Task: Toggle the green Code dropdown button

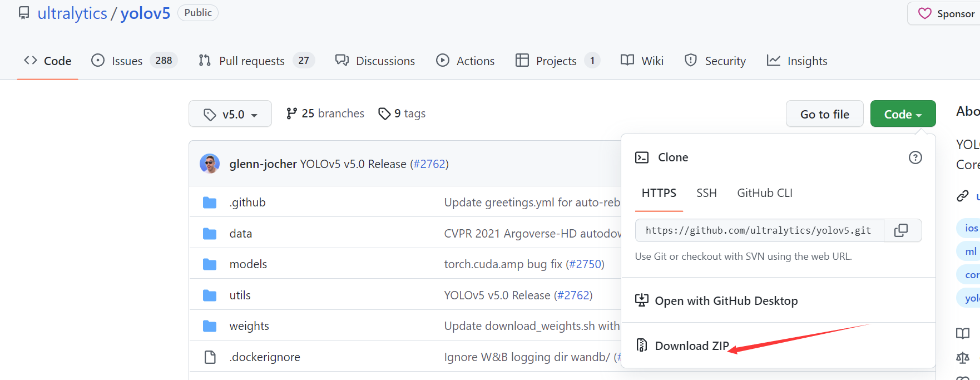Action: (903, 114)
